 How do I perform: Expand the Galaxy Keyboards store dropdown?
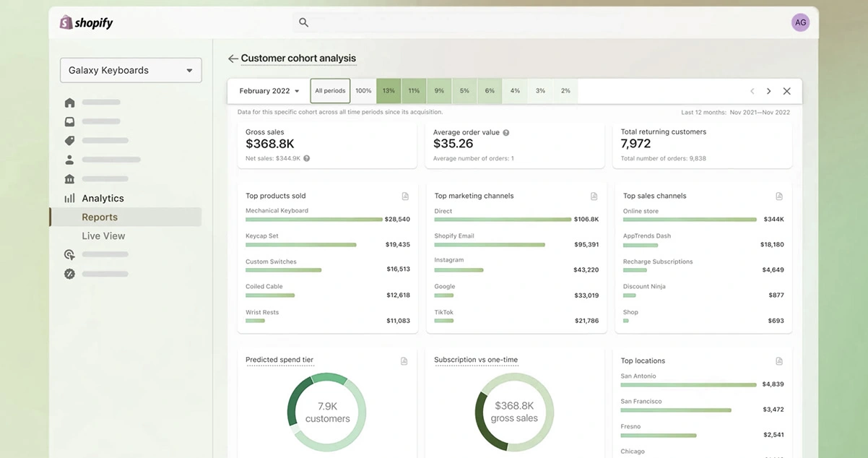[131, 70]
